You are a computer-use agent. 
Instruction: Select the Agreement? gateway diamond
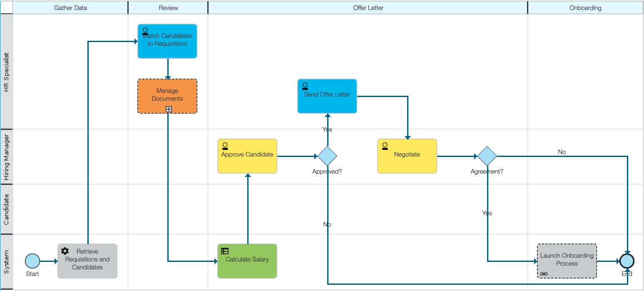click(x=487, y=156)
